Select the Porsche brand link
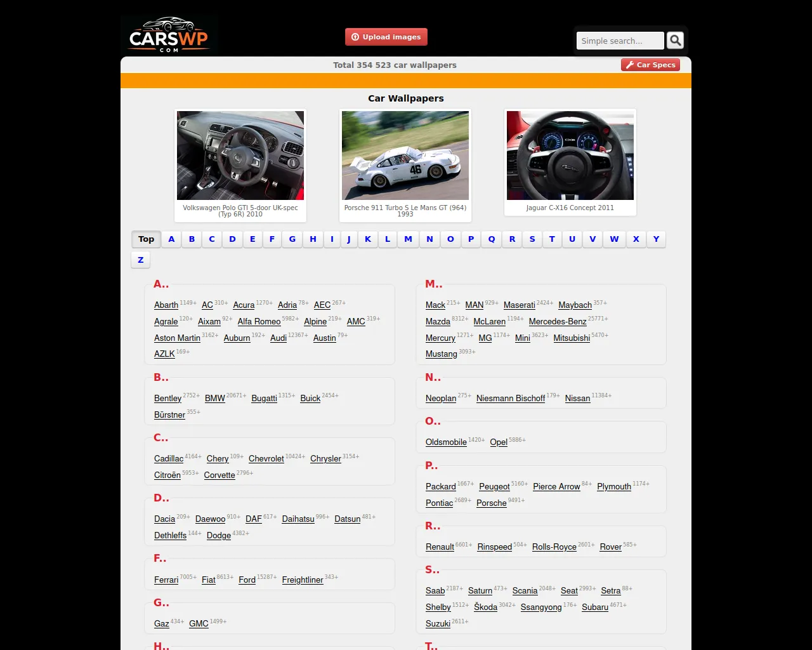This screenshot has width=812, height=650. (492, 503)
